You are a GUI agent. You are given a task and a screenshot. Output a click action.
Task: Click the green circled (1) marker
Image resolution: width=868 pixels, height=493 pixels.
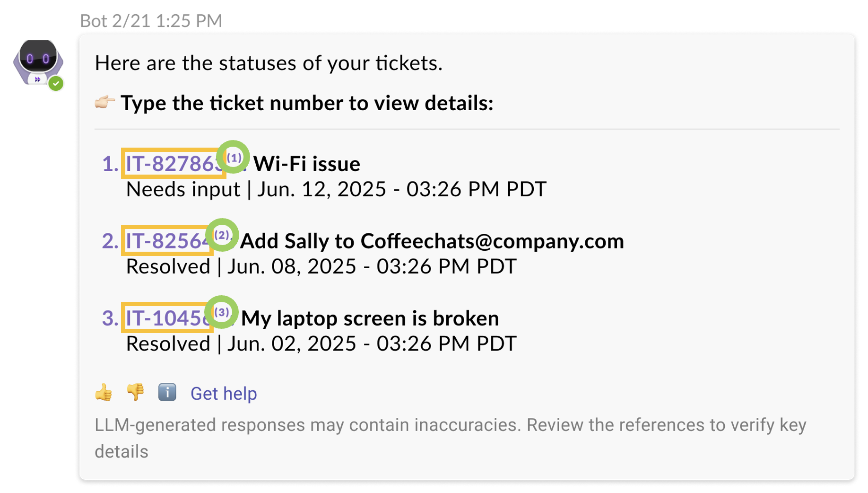tap(233, 157)
